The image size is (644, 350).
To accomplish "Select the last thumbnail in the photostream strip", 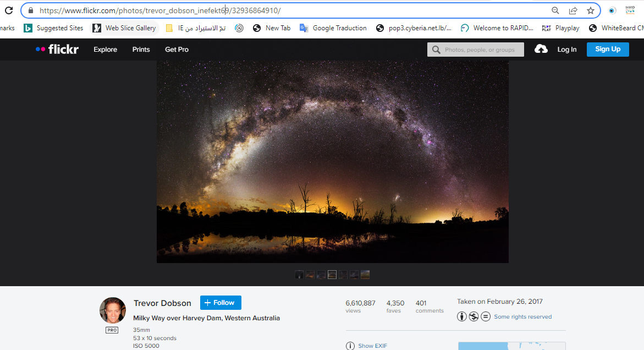I will (365, 274).
